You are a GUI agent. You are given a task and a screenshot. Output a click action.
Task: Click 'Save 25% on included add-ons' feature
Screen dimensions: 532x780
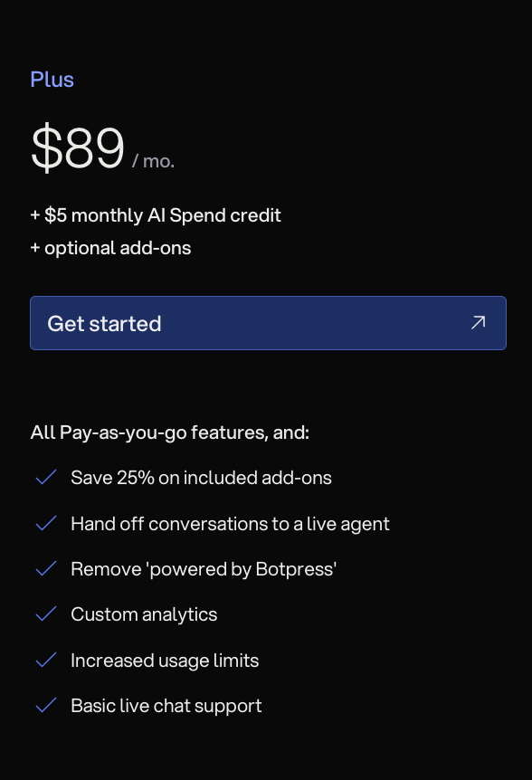(202, 478)
